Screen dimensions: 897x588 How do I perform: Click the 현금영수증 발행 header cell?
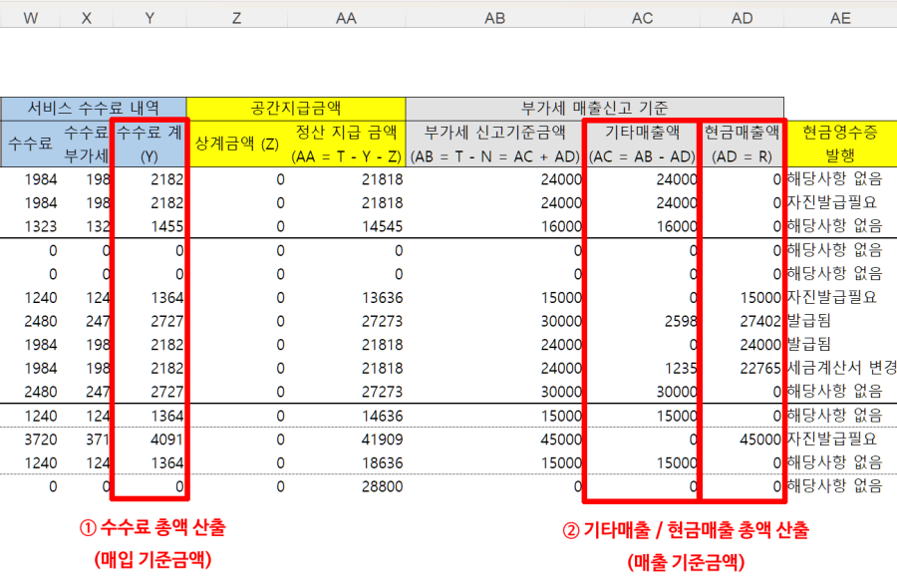point(840,144)
